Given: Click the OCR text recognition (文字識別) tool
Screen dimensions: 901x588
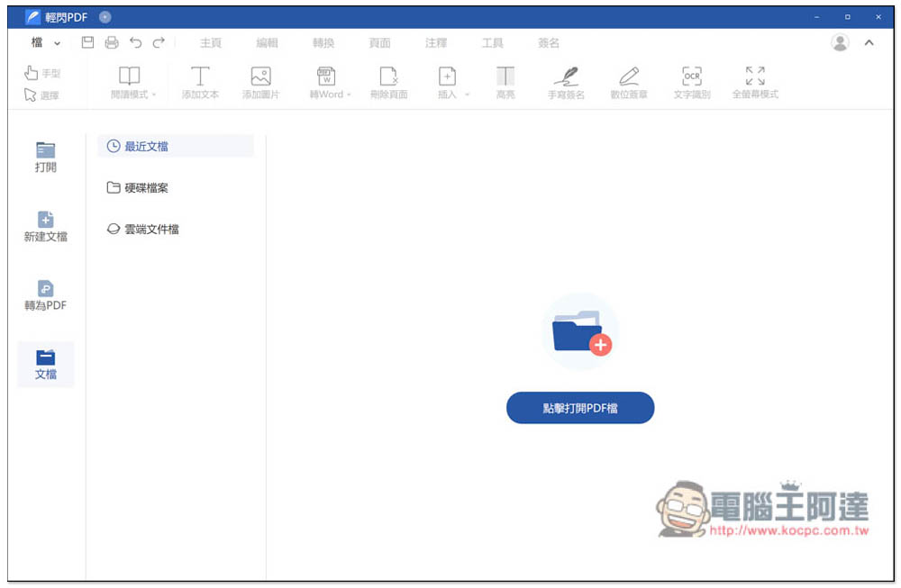Looking at the screenshot, I should coord(692,83).
